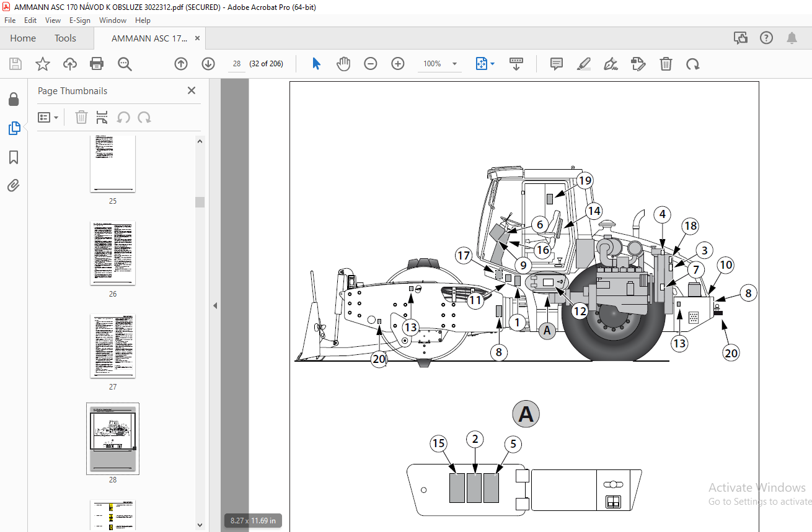Click the upload to cloud icon
The image size is (812, 532).
click(70, 64)
